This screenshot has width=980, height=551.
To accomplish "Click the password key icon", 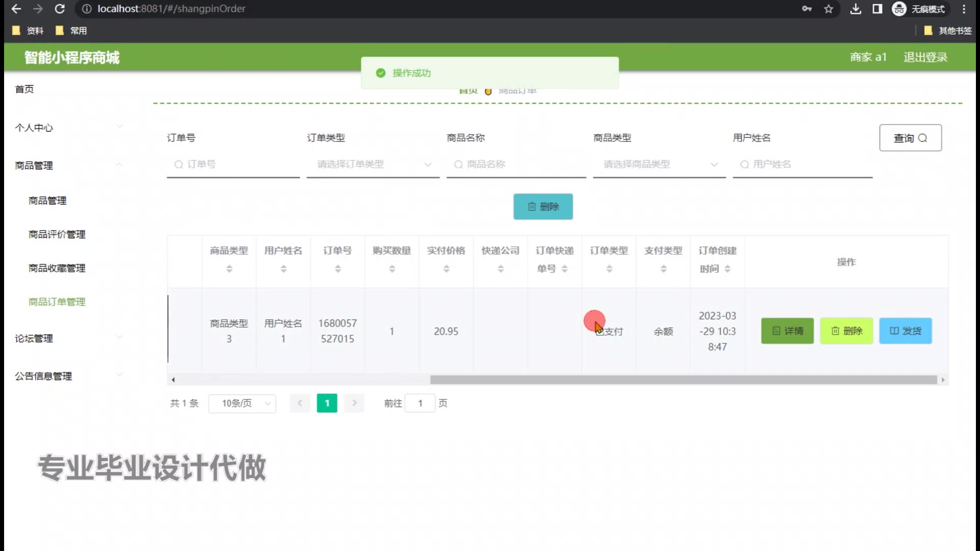I will tap(807, 9).
